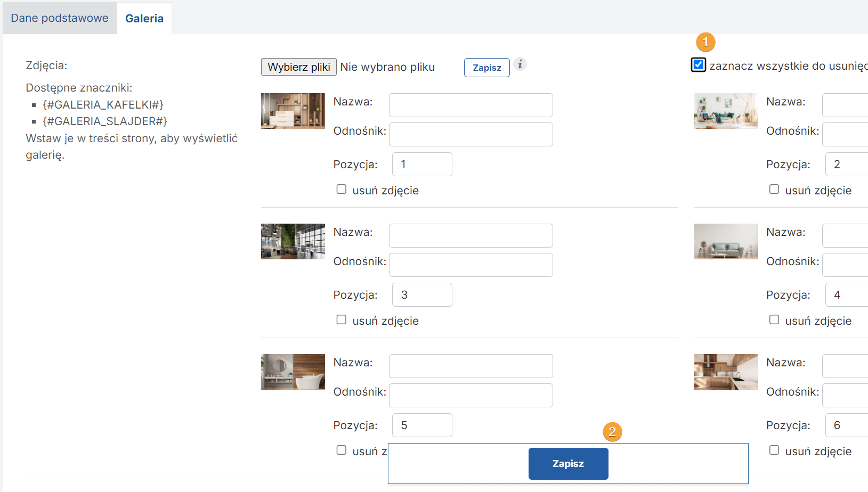Open the Dane podstawowe tab
The width and height of the screenshot is (868, 492).
click(x=60, y=18)
